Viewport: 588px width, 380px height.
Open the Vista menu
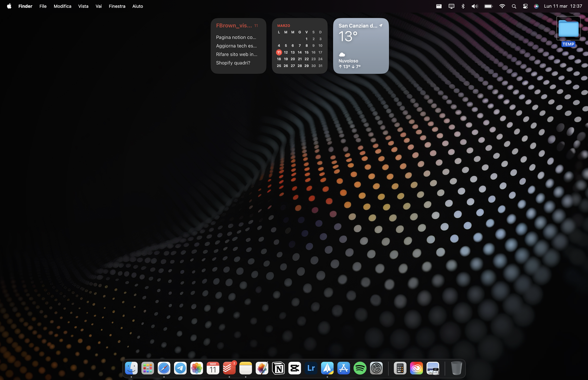pos(83,6)
